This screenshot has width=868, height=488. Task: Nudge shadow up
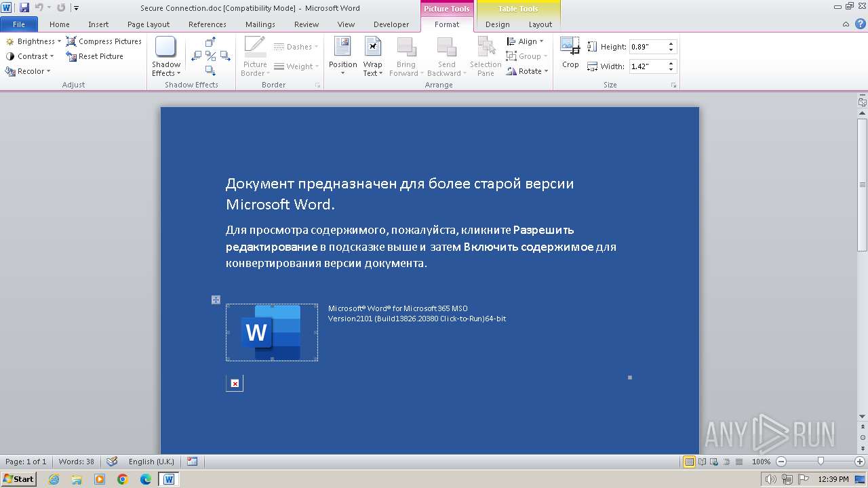pos(210,42)
